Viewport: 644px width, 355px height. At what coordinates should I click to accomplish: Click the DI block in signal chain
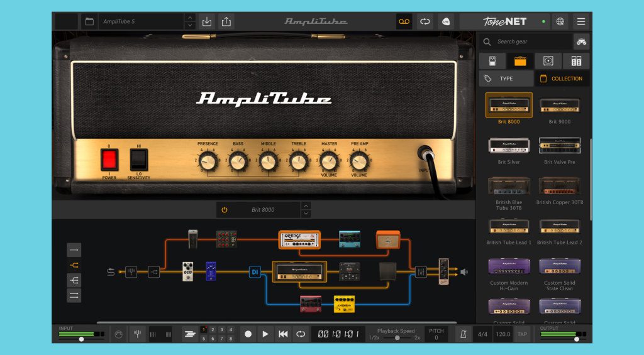pyautogui.click(x=255, y=271)
